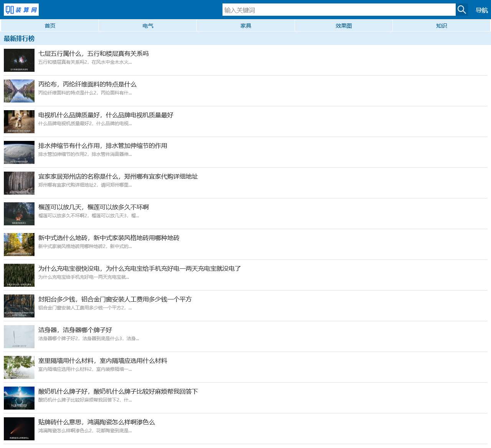Click thumbnail of 洁身器 article
Image resolution: width=491 pixels, height=448 pixels.
click(x=19, y=337)
